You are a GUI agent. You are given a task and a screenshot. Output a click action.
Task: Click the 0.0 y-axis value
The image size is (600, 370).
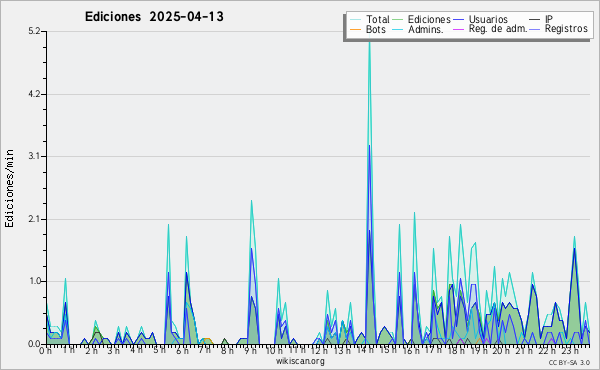[34, 344]
